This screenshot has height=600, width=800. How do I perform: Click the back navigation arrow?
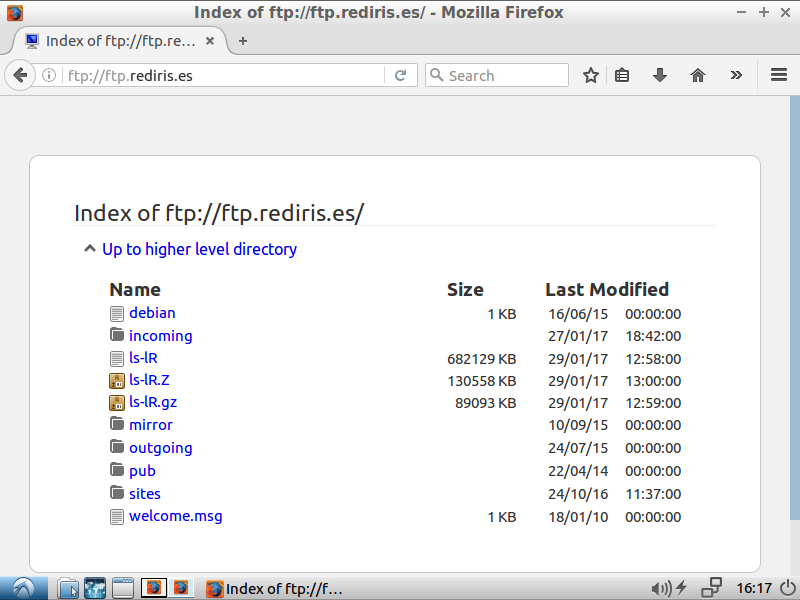[x=20, y=75]
